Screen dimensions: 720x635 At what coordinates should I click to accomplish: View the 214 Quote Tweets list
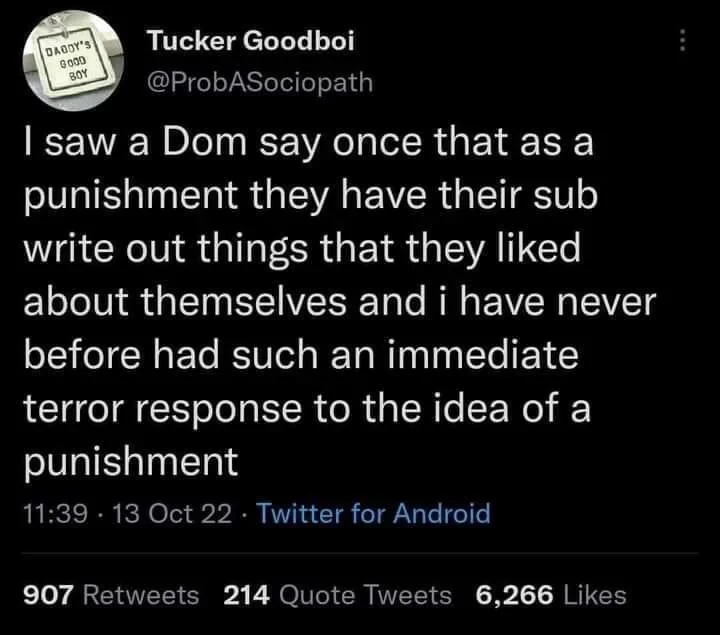(x=338, y=595)
